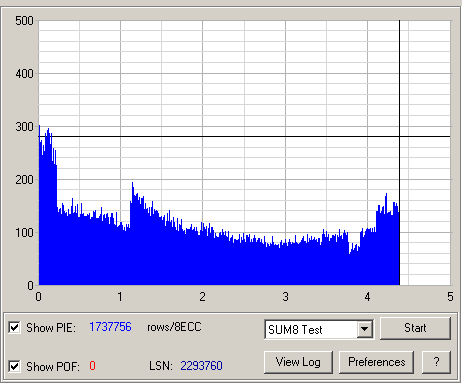Click the rows/8ECC unit label
The height and width of the screenshot is (384, 462).
[174, 327]
